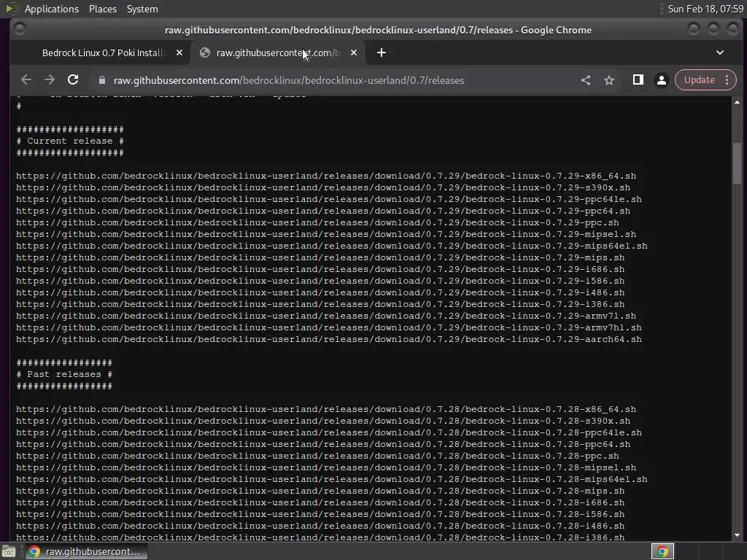The width and height of the screenshot is (747, 560).
Task: Click the 0.7.29 aarch64.sh URL line
Action: tap(329, 339)
